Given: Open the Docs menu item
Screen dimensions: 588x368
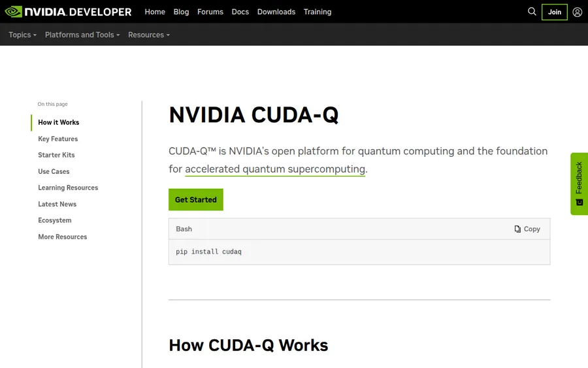Looking at the screenshot, I should point(240,12).
